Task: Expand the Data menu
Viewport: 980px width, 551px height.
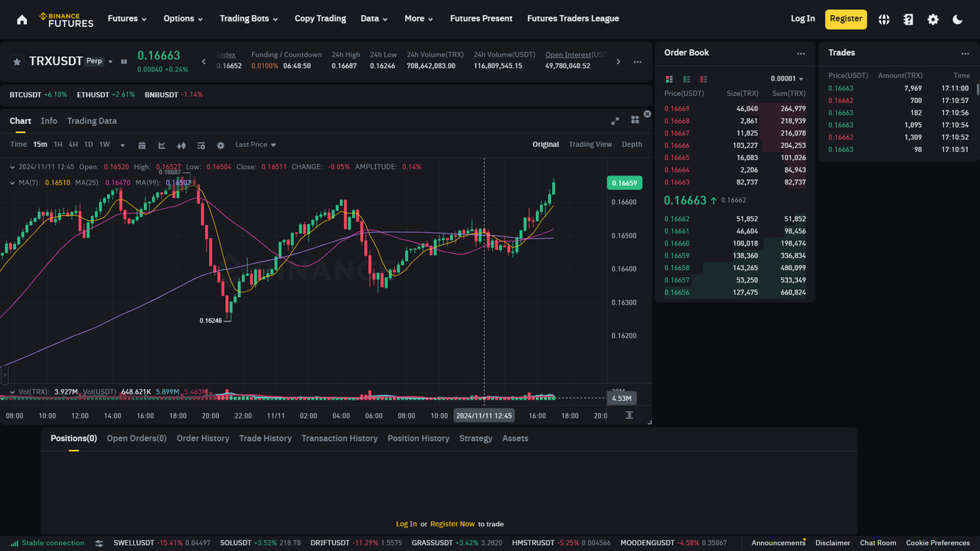Action: (374, 18)
